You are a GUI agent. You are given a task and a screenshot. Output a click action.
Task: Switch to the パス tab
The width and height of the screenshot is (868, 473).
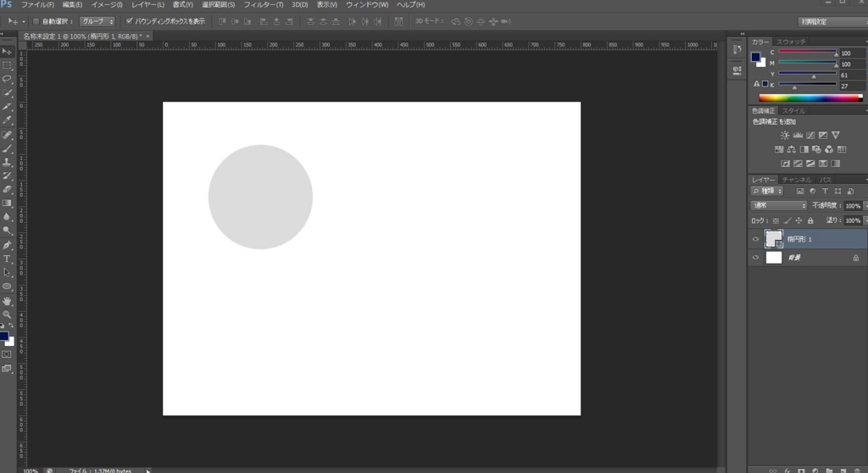pyautogui.click(x=826, y=180)
